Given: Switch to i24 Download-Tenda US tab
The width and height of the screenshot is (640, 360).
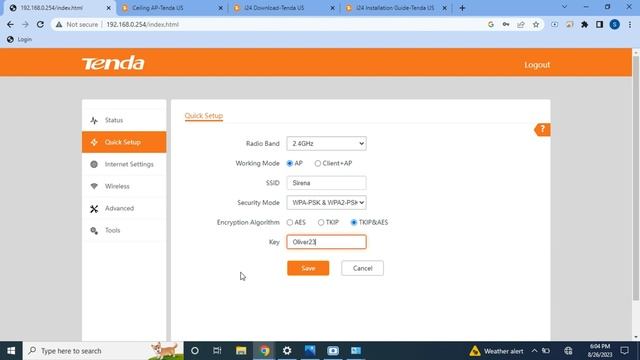Looking at the screenshot, I should (x=284, y=8).
